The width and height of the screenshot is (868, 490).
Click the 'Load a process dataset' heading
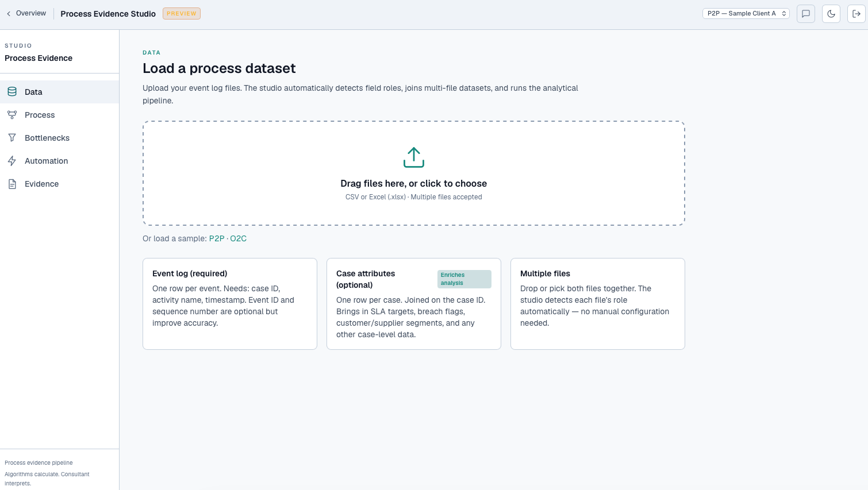click(219, 68)
